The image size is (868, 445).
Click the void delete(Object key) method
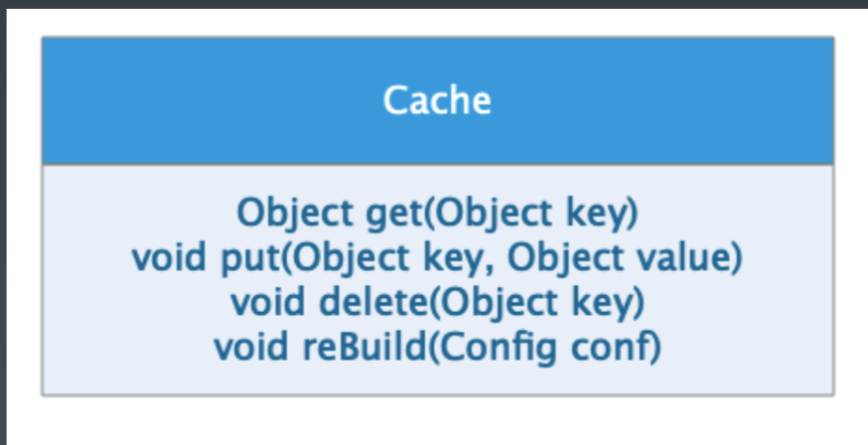pyautogui.click(x=437, y=303)
